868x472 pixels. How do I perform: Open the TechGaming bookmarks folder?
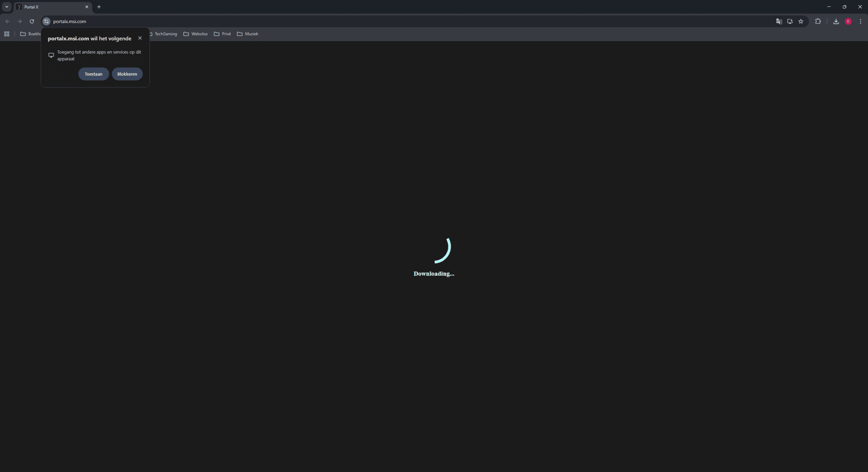click(165, 34)
